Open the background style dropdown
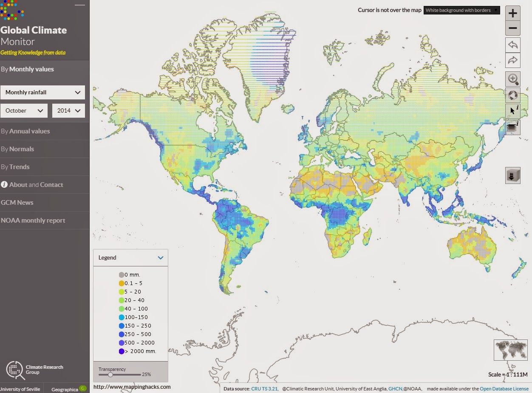The width and height of the screenshot is (532, 393). click(x=461, y=10)
